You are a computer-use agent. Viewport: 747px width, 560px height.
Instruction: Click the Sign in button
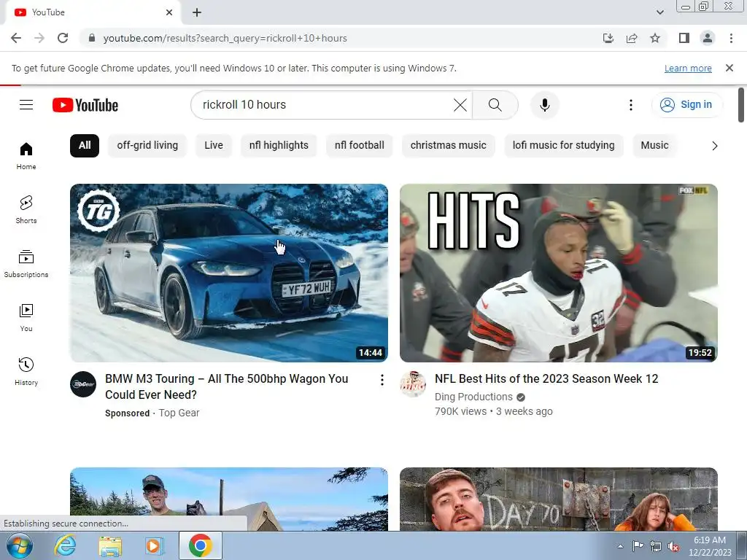(x=686, y=105)
